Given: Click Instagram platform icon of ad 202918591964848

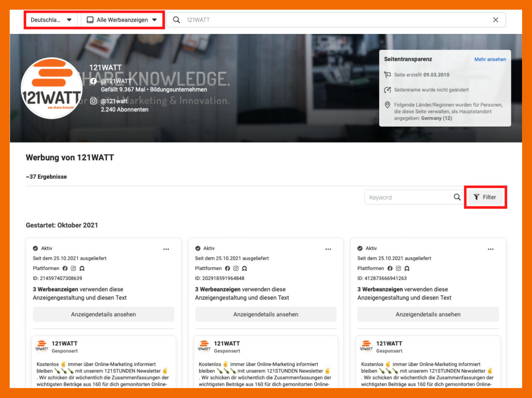Looking at the screenshot, I should (x=236, y=268).
